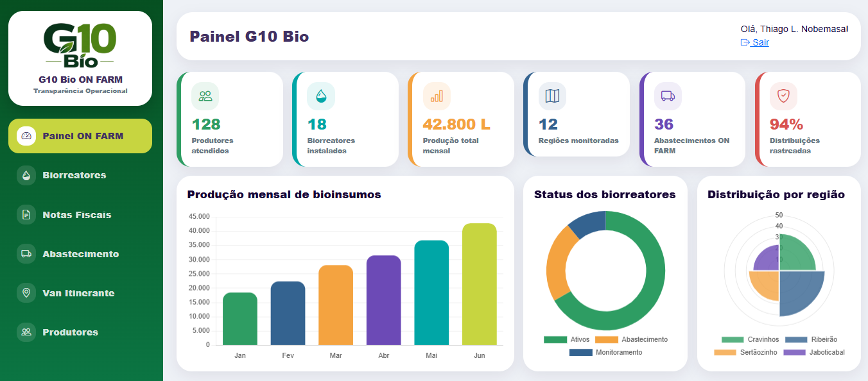Click the 18 Biorreatores instalados value
This screenshot has width=868, height=381.
pyautogui.click(x=317, y=124)
